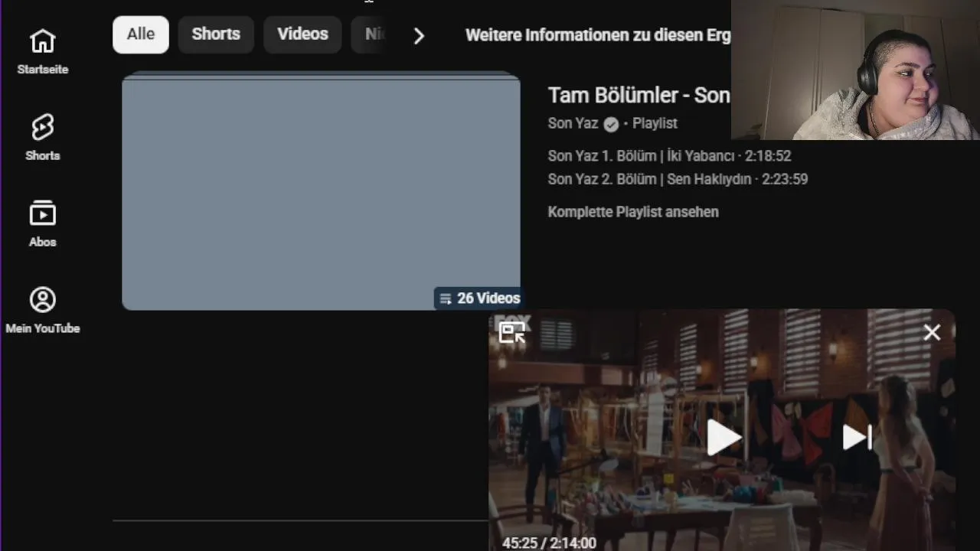Open the Mein YouTube profile icon
The width and height of the screenshot is (980, 551).
pyautogui.click(x=43, y=299)
